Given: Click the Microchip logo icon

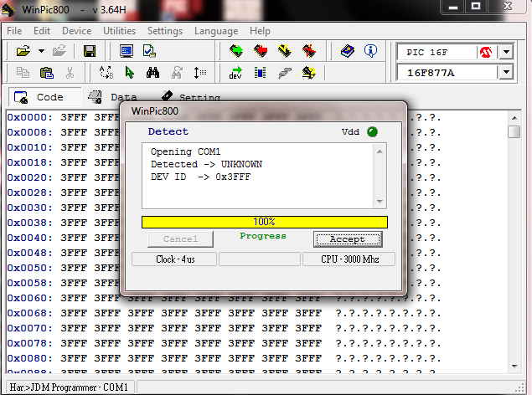Looking at the screenshot, I should [486, 52].
